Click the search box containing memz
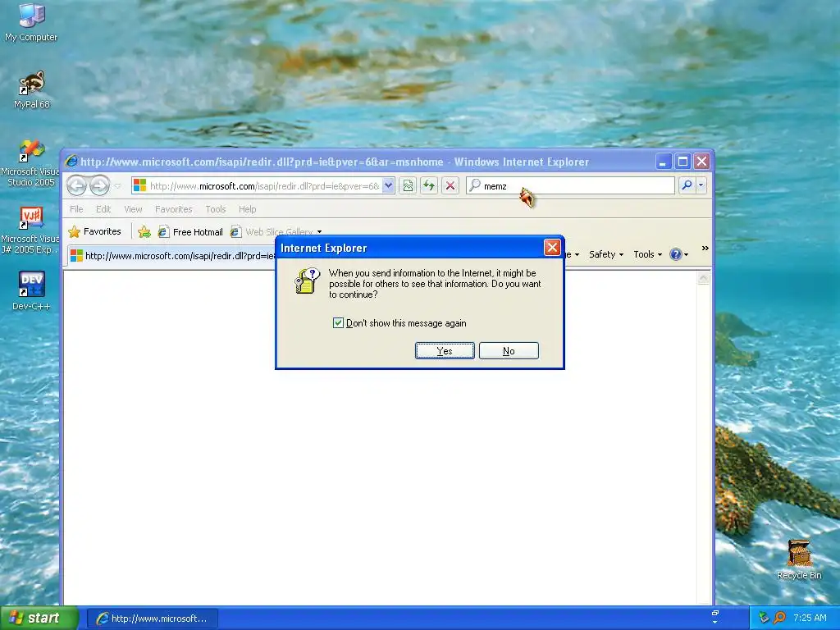Screen dimensions: 840x630 pos(570,186)
